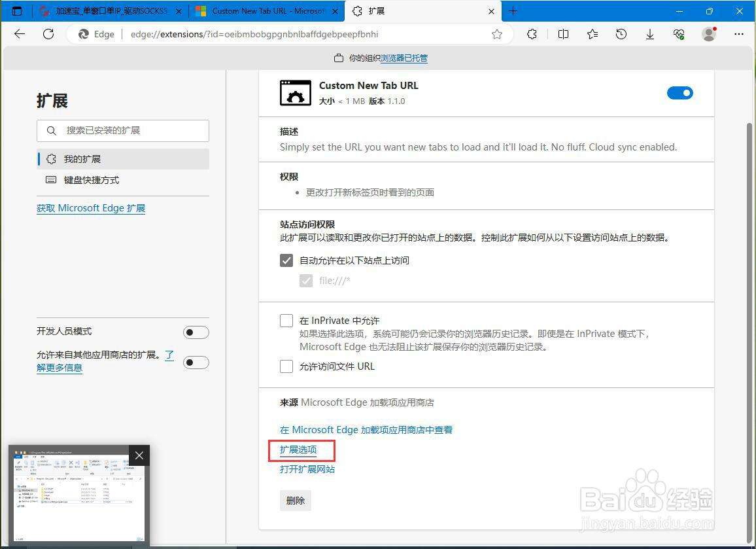Click the browser back arrow

pyautogui.click(x=19, y=34)
